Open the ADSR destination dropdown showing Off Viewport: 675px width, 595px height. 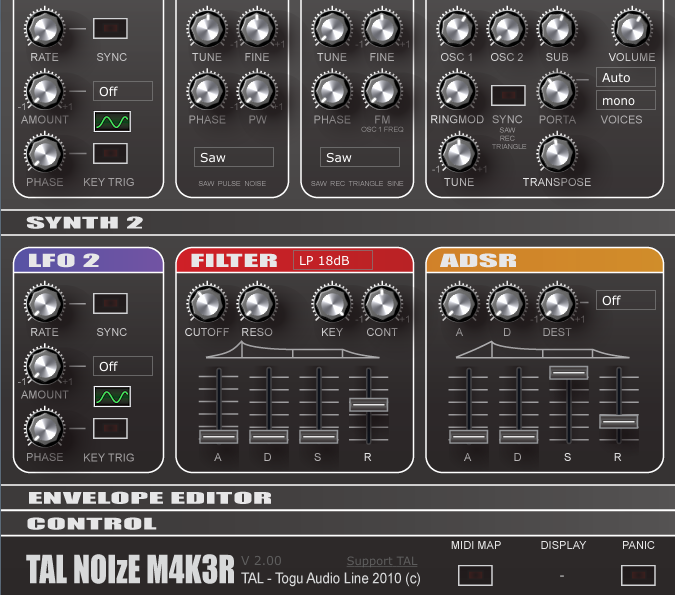[x=626, y=300]
